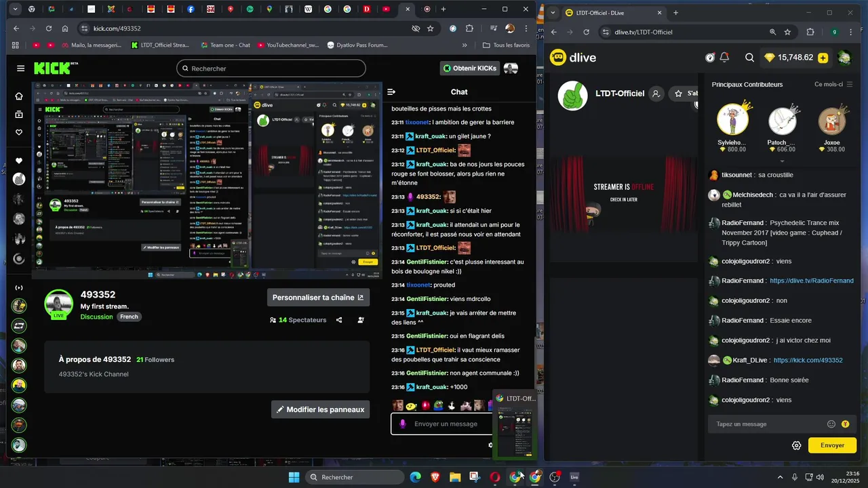Expand contributors list with the down chevron
This screenshot has width=868, height=488.
pyautogui.click(x=782, y=161)
